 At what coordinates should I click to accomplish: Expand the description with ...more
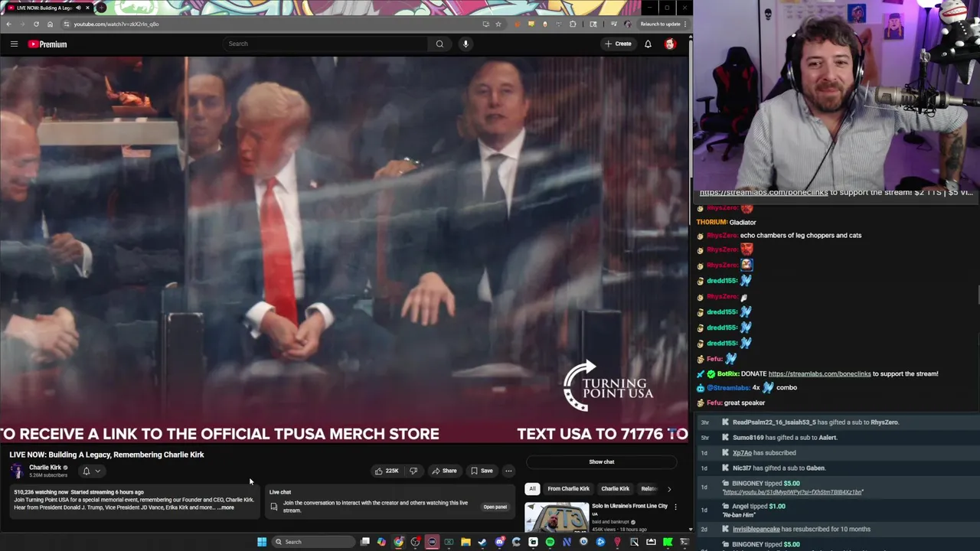pos(226,507)
